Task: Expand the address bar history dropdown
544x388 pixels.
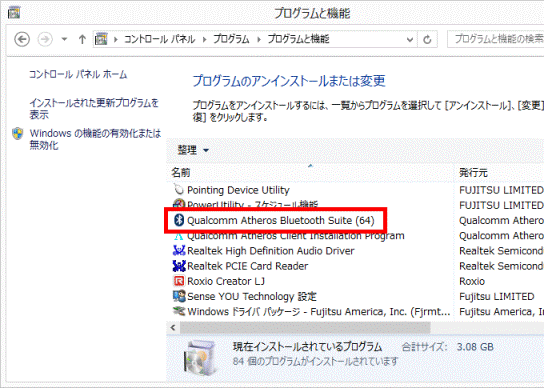Action: click(x=410, y=40)
